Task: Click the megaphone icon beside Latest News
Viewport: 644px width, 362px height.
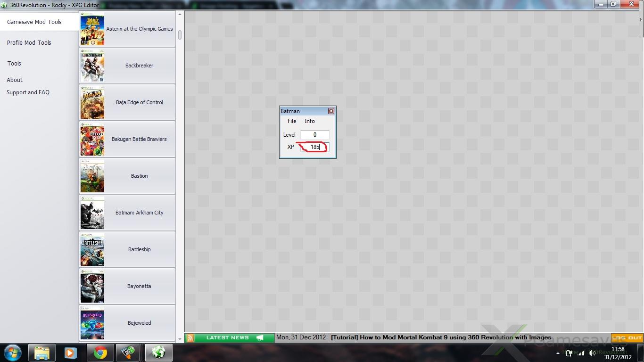Action: (x=260, y=338)
